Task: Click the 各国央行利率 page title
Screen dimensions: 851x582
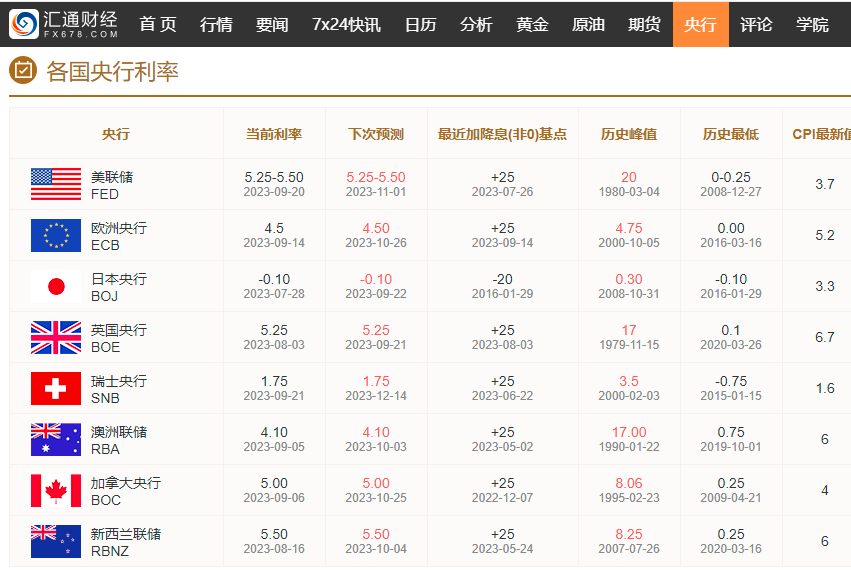Action: coord(112,71)
